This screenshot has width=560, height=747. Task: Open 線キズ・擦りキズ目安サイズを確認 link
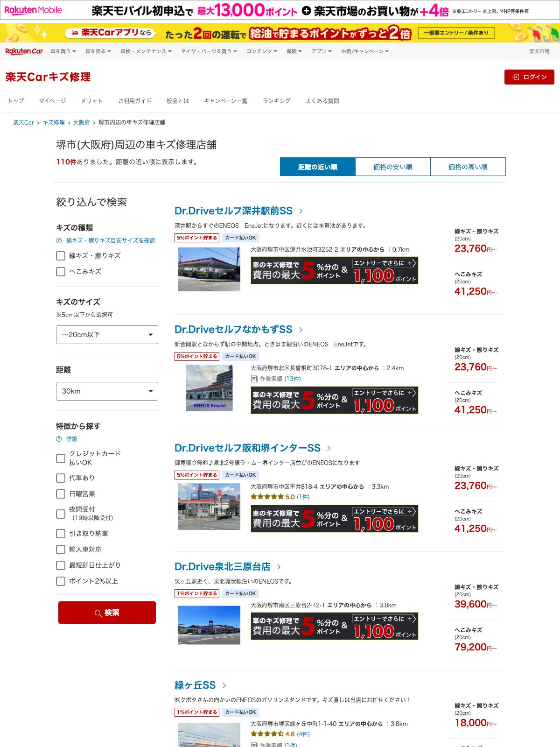[x=111, y=240]
